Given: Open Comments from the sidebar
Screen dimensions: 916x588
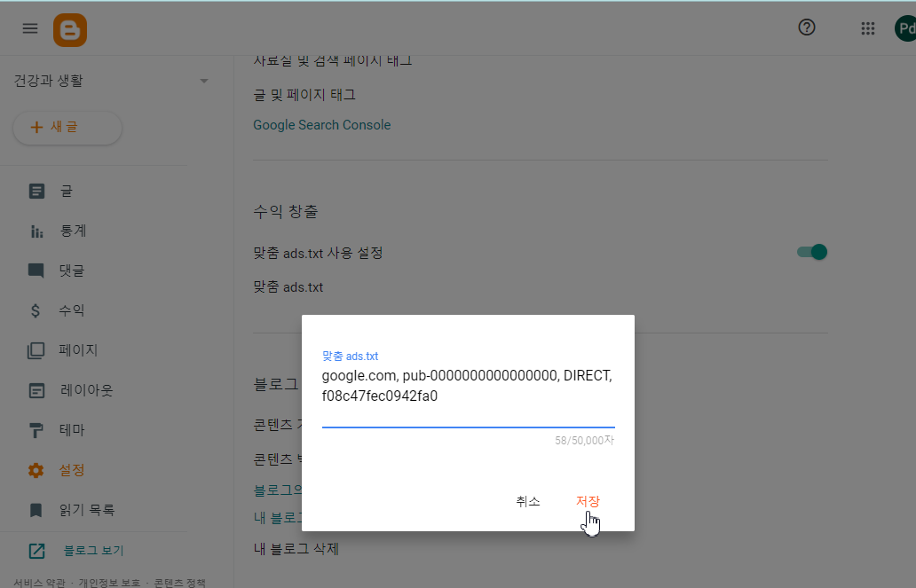Looking at the screenshot, I should tap(36, 270).
